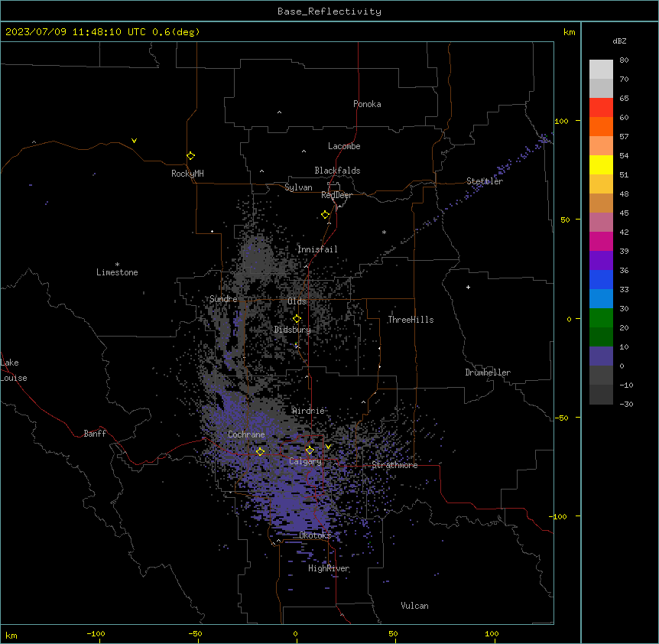
Task: Click the asterisk marker above Limestone
Action: pyautogui.click(x=117, y=265)
